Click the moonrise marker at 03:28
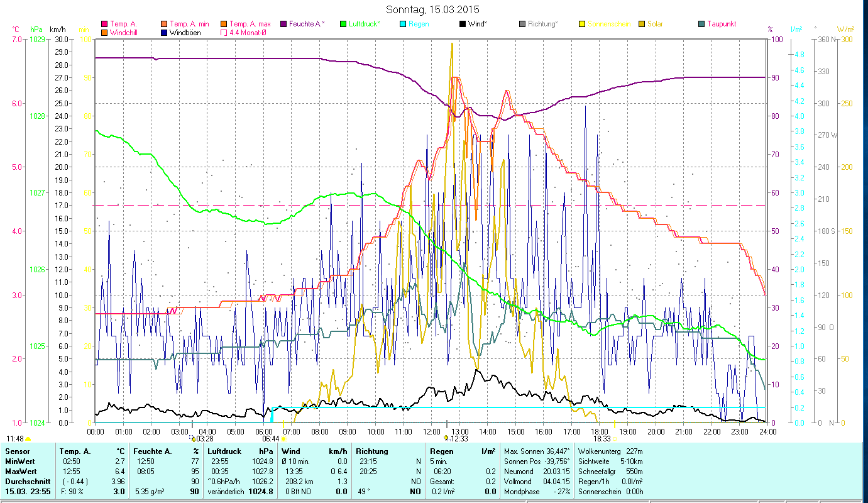The height and width of the screenshot is (503, 868). pyautogui.click(x=193, y=438)
